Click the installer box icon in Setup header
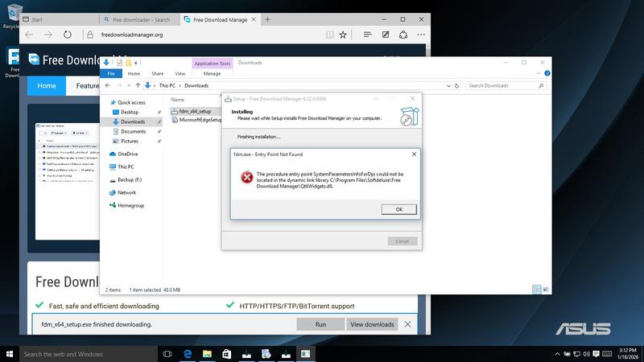 click(409, 116)
